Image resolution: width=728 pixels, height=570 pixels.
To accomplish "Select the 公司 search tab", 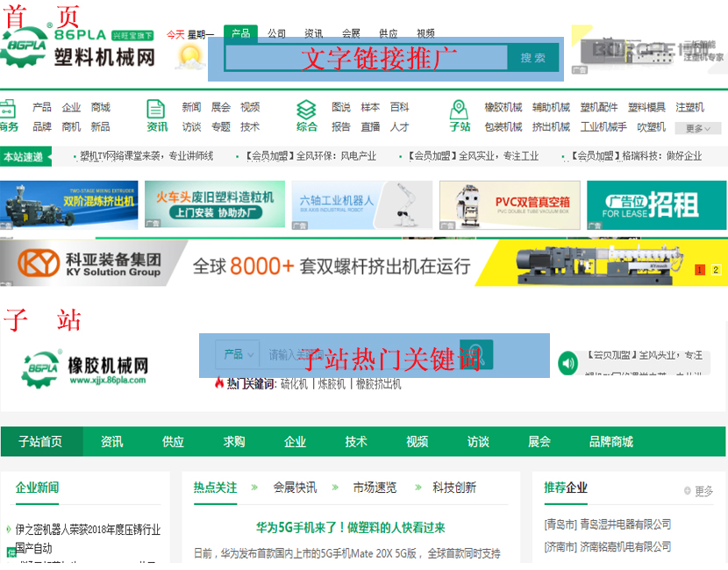I will (x=277, y=33).
